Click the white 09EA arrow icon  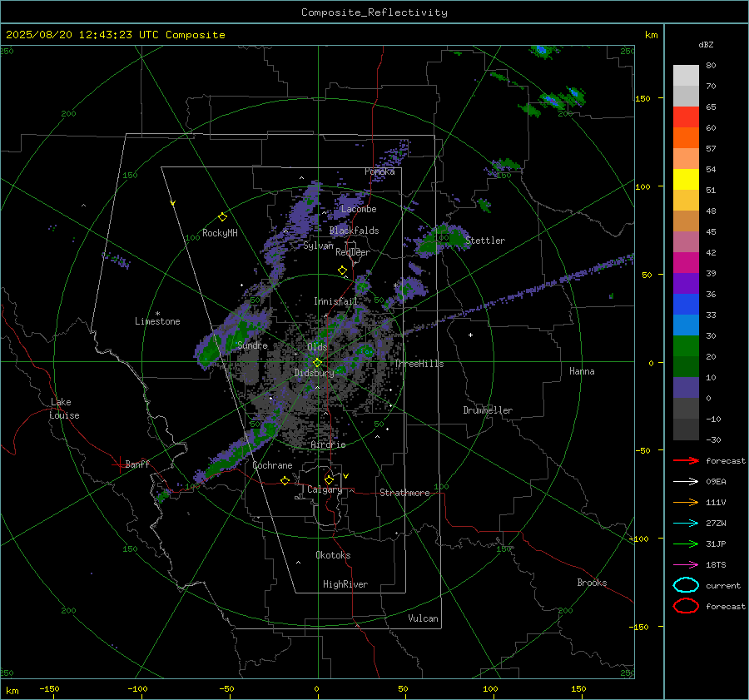pyautogui.click(x=686, y=482)
